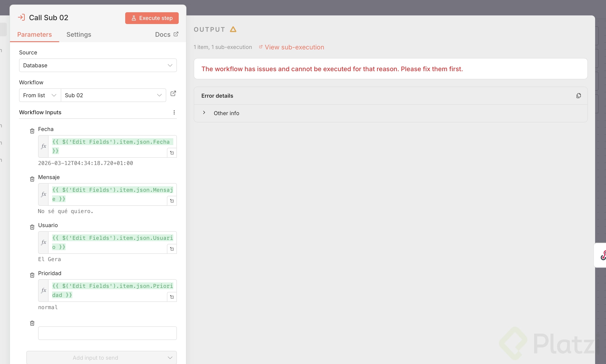Open Workflow Inputs three-dot options menu
The height and width of the screenshot is (364, 606).
tap(174, 112)
